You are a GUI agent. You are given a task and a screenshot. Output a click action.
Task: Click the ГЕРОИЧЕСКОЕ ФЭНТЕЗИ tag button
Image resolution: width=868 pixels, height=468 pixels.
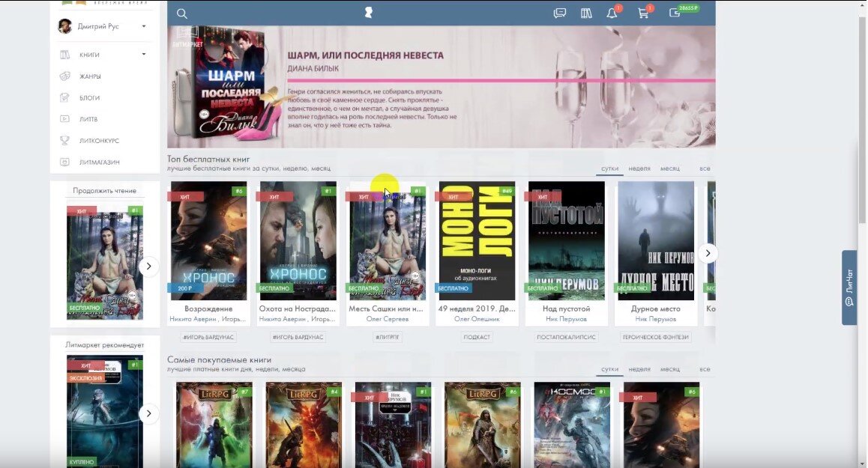click(x=655, y=337)
